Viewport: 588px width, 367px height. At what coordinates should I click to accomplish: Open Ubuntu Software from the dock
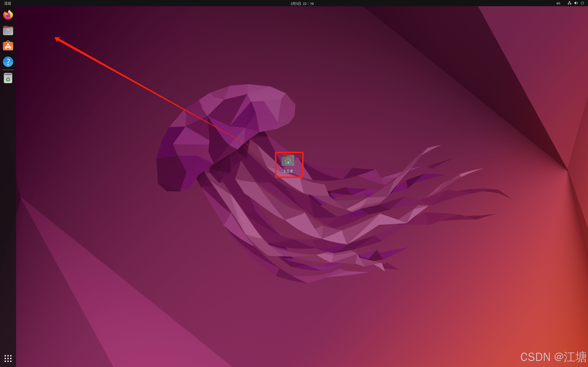[8, 46]
